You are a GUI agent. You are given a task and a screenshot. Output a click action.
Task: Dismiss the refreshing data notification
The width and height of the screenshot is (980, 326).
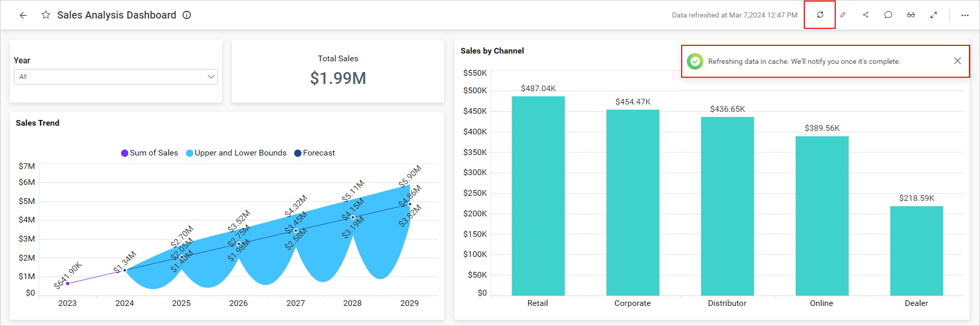tap(957, 61)
